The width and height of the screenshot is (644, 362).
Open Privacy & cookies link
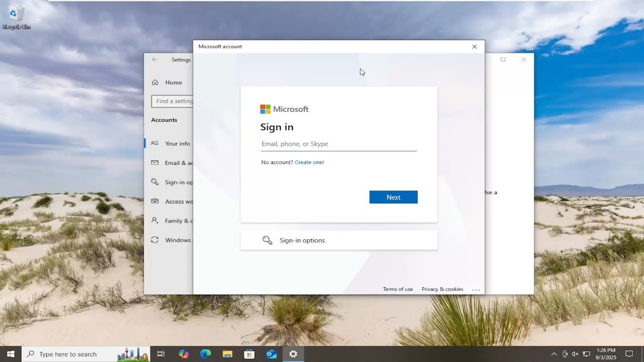click(442, 289)
